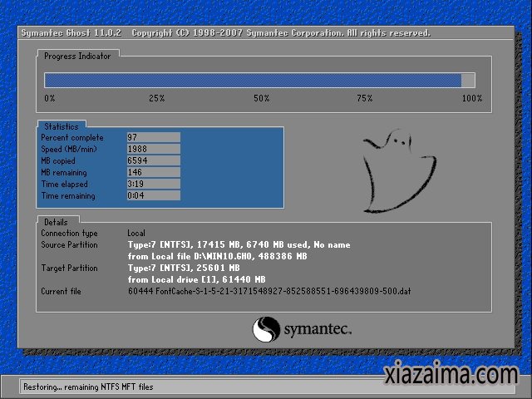Select the Speed (MB/min) value field

[x=153, y=149]
